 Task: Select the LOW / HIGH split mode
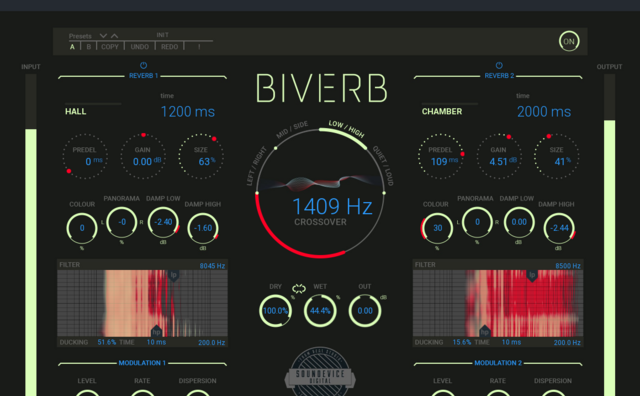[x=347, y=129]
